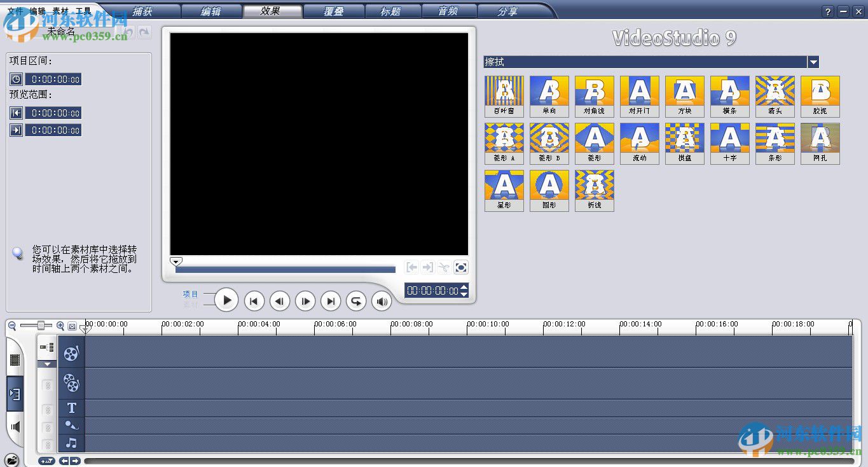Jump to the start with Home button

click(x=254, y=302)
